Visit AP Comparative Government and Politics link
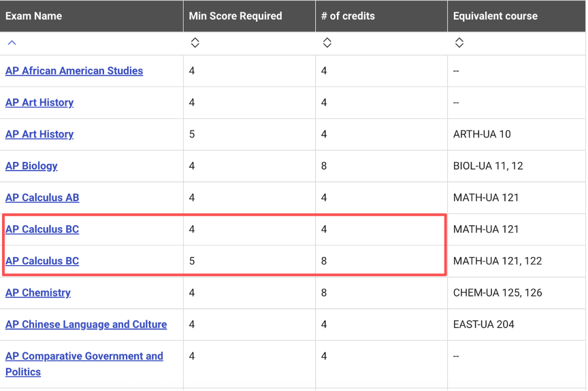588x391 pixels. 84,356
